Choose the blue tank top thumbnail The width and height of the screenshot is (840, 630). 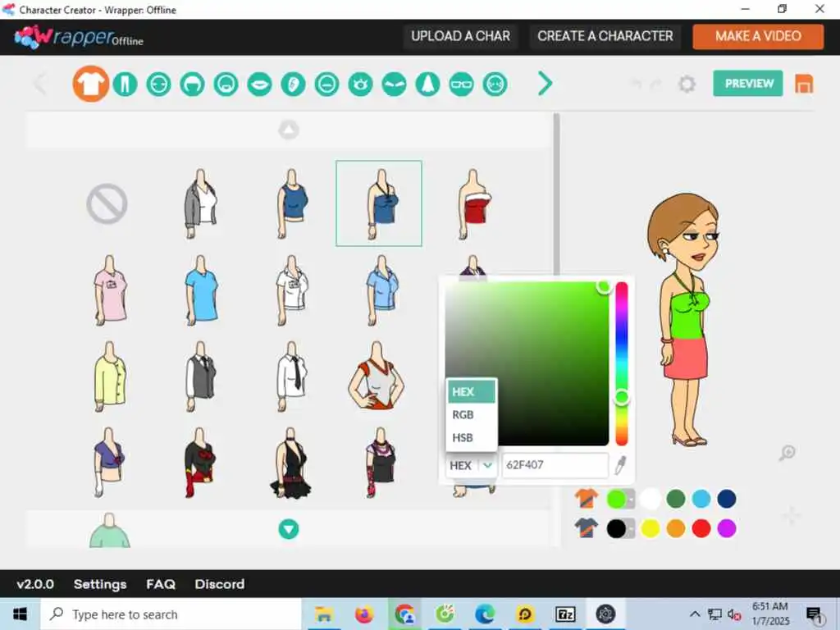coord(293,203)
